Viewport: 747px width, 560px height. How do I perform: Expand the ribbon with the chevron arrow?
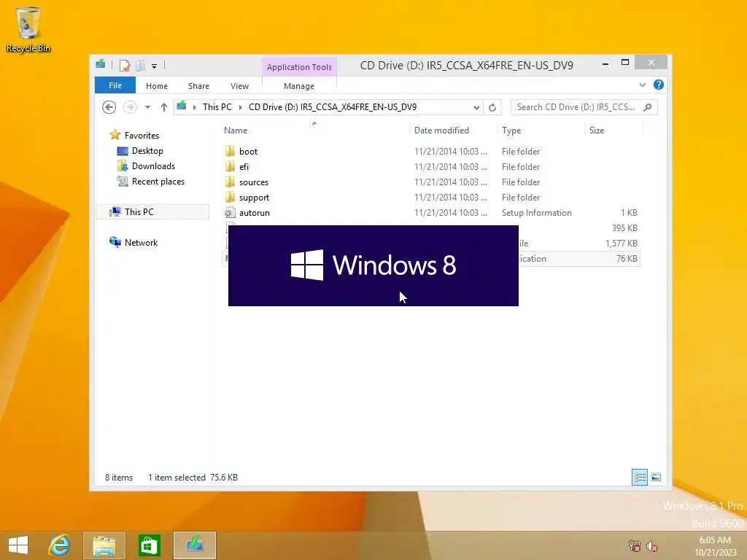tap(643, 85)
